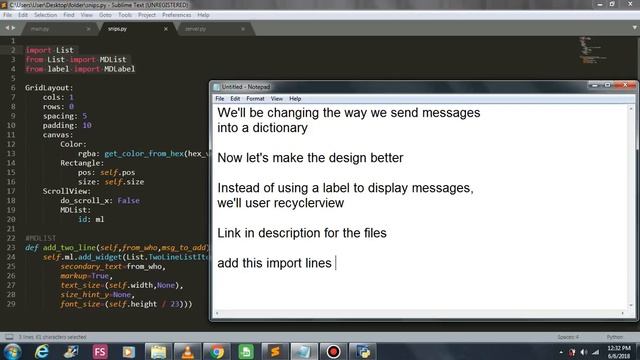The height and width of the screenshot is (360, 640).
Task: Open Notepad's File menu
Action: (x=220, y=99)
